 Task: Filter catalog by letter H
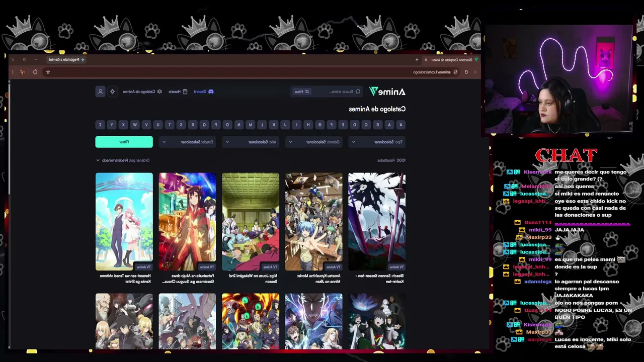click(x=308, y=125)
